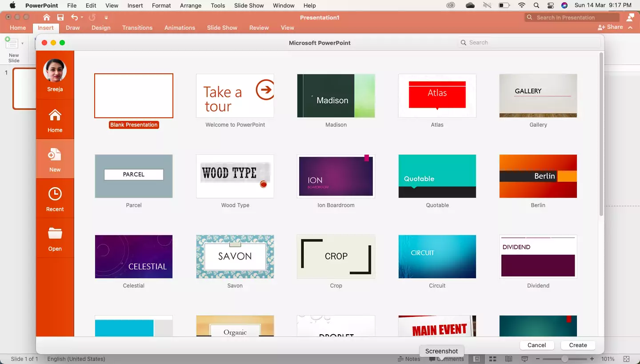640x364 pixels.
Task: Open Spotlight search in the menu bar
Action: tap(536, 5)
